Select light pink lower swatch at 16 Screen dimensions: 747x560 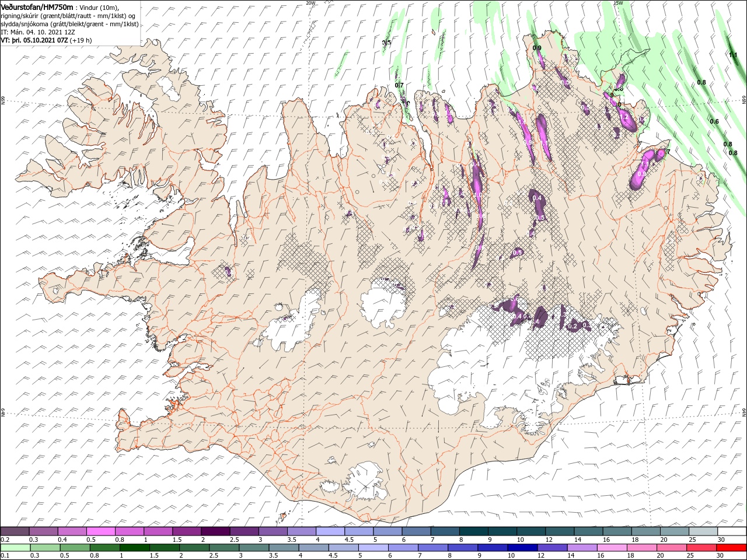tap(611, 548)
